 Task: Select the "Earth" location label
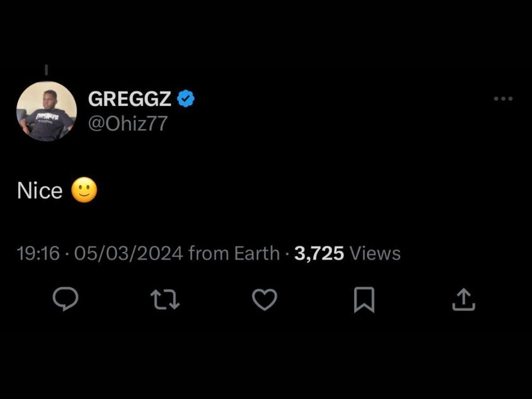257,254
